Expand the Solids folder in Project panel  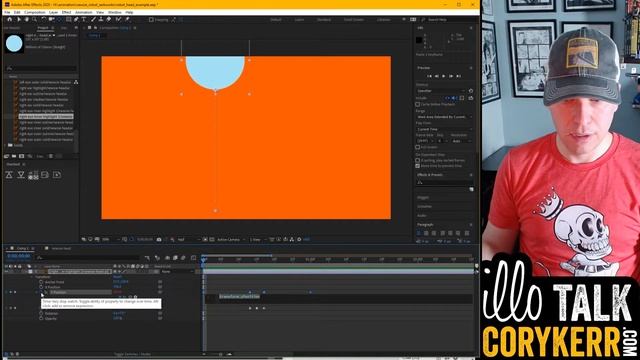(x=5, y=145)
